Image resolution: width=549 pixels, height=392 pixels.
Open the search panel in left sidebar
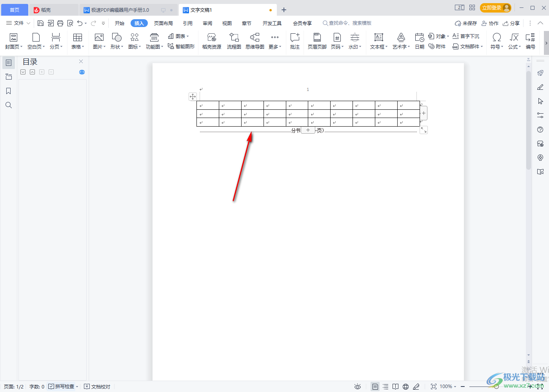click(9, 105)
